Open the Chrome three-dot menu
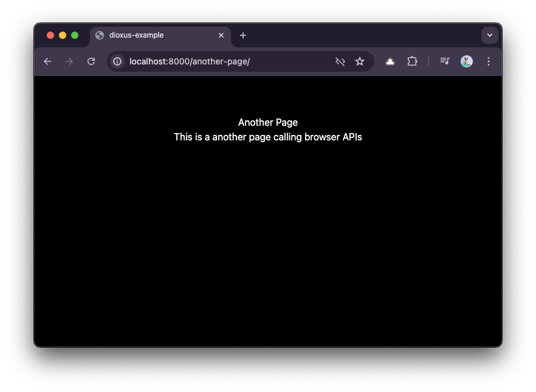 (x=489, y=61)
